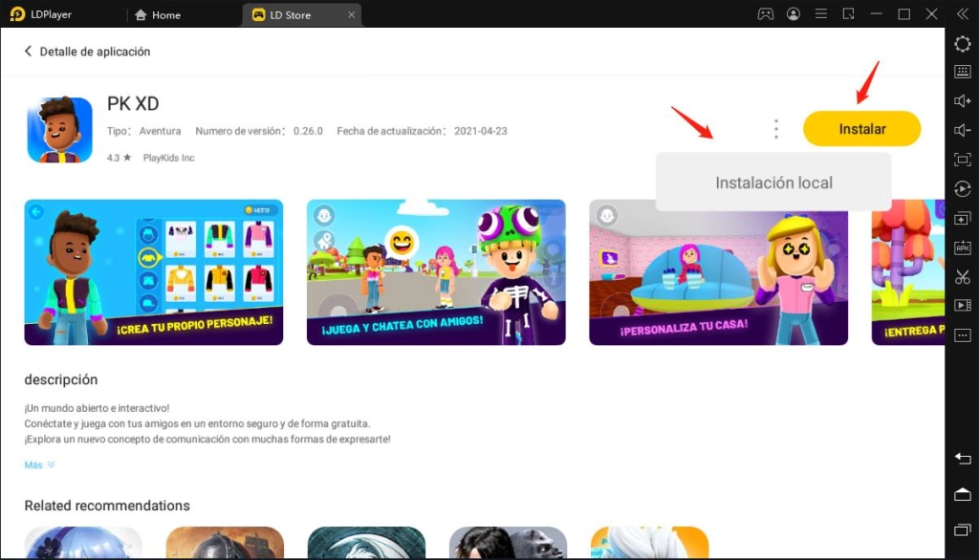This screenshot has height=560, width=979.
Task: Maximize the LDPlayer window
Action: 903,13
